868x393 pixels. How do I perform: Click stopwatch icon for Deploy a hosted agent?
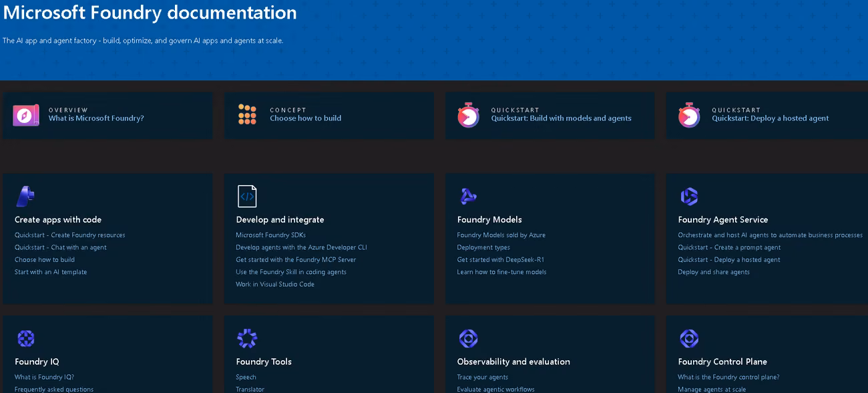click(x=689, y=115)
